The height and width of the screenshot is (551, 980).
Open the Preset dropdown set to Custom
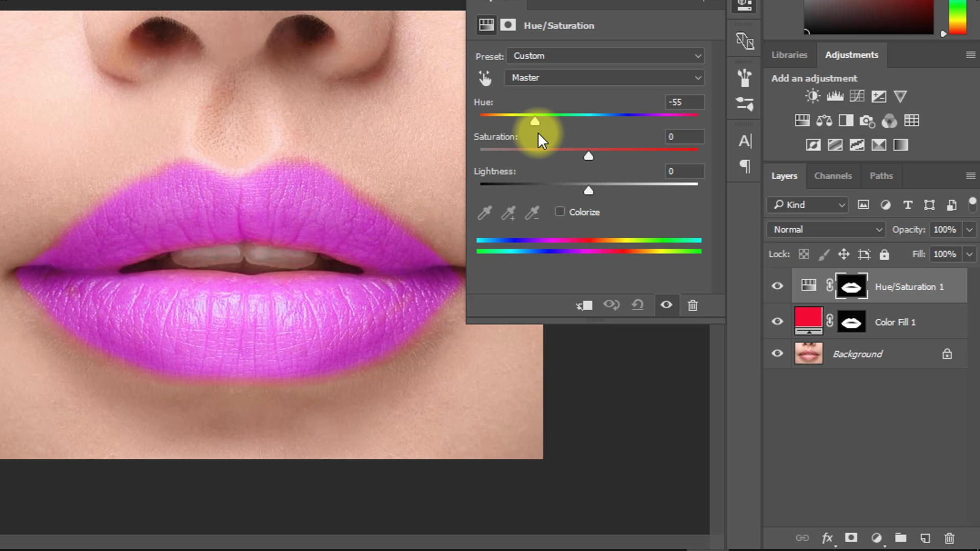(x=605, y=56)
